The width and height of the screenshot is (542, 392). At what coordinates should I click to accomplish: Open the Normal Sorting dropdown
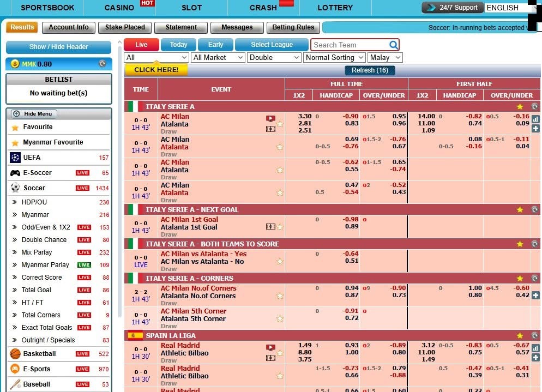(334, 57)
